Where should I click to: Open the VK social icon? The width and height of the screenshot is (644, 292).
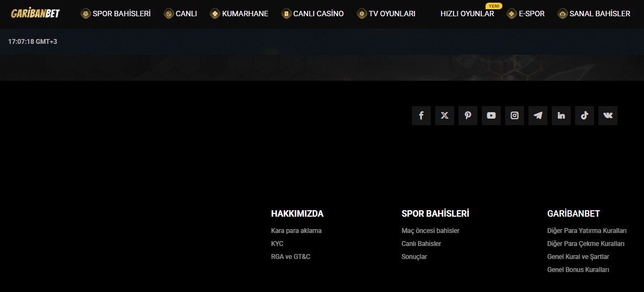pos(608,115)
